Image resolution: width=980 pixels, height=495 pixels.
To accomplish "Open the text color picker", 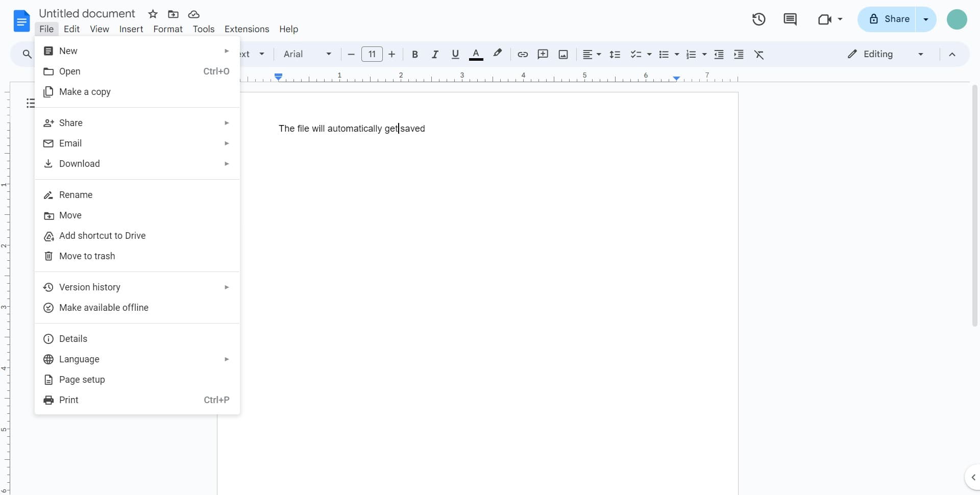I will (476, 54).
